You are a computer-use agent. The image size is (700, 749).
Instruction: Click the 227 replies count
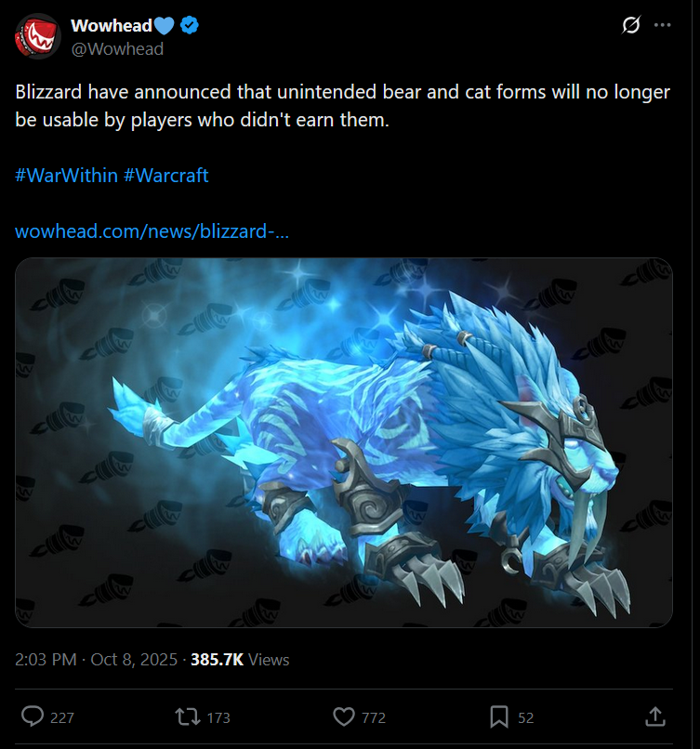(62, 717)
